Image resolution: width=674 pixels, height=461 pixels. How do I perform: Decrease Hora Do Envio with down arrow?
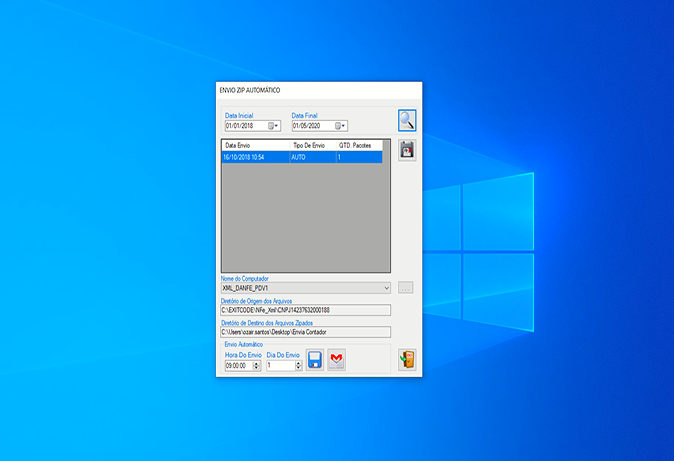point(256,368)
